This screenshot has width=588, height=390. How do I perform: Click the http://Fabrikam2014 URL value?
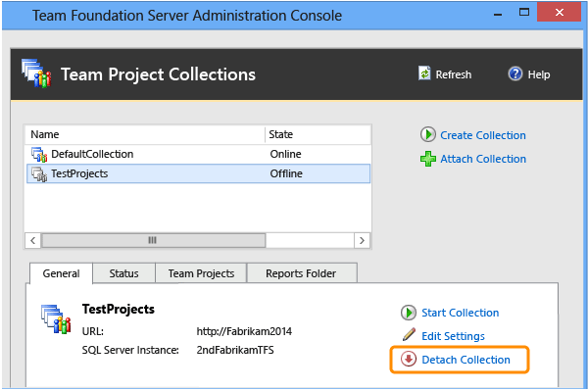pos(244,331)
